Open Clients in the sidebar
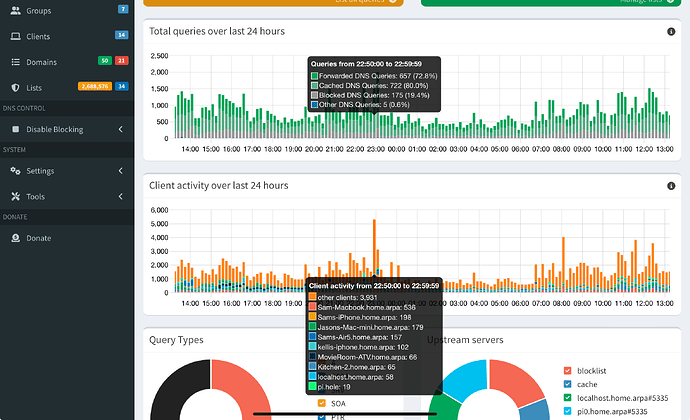The image size is (690, 420). 67,36
